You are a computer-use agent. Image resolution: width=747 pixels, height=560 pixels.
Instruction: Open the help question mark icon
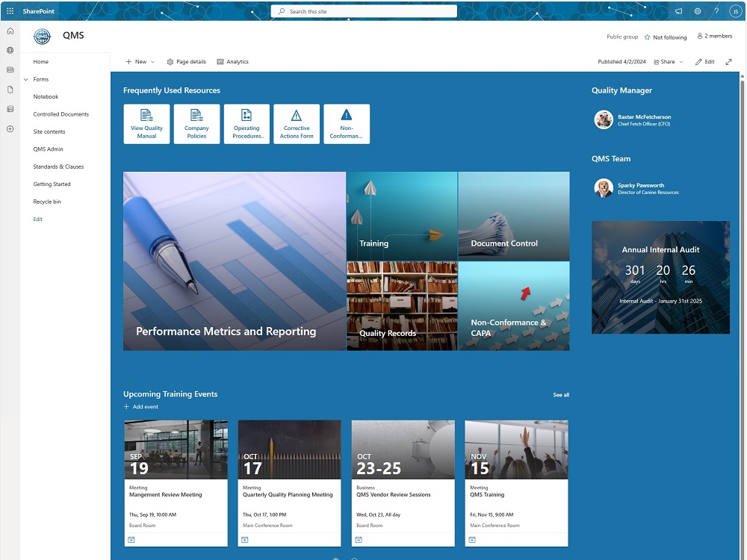pyautogui.click(x=716, y=11)
